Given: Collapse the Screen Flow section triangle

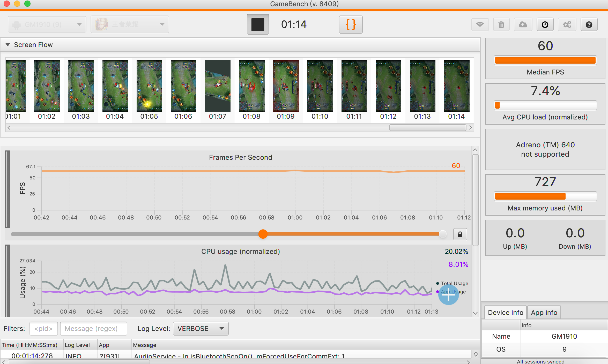Looking at the screenshot, I should [x=8, y=45].
